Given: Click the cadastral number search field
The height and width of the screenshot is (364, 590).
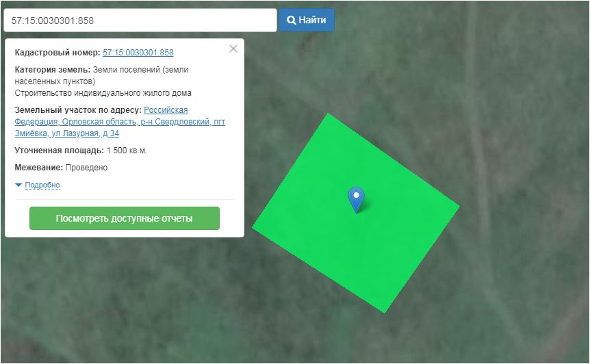Looking at the screenshot, I should click(x=140, y=21).
